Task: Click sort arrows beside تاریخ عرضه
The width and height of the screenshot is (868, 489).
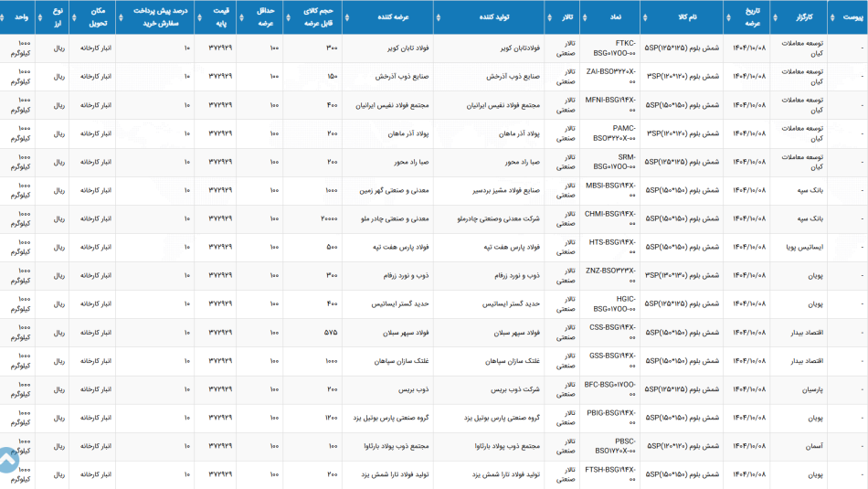Action: click(x=728, y=17)
